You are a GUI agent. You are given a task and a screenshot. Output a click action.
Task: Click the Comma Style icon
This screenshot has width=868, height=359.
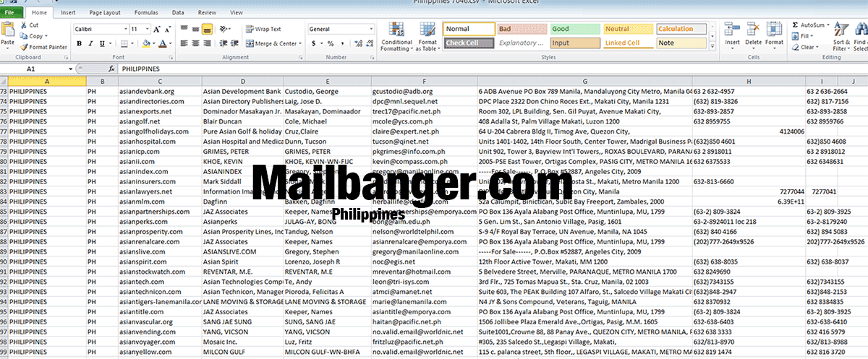tap(341, 43)
